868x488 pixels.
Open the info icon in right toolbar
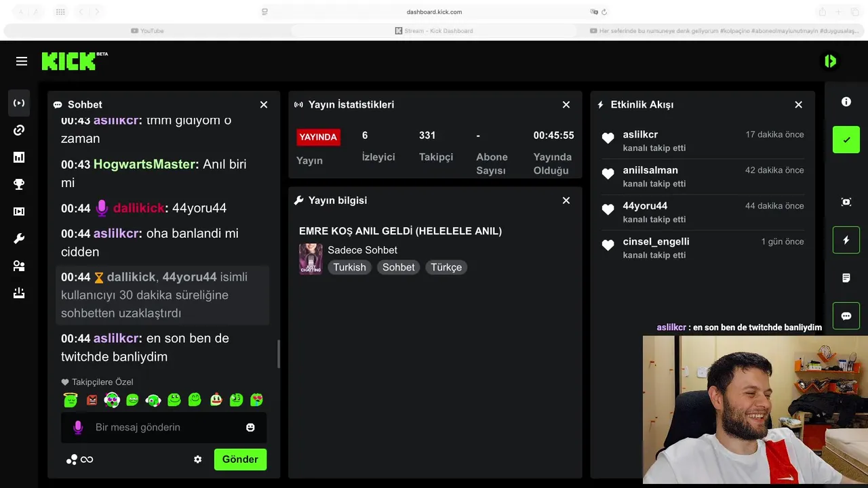click(846, 102)
